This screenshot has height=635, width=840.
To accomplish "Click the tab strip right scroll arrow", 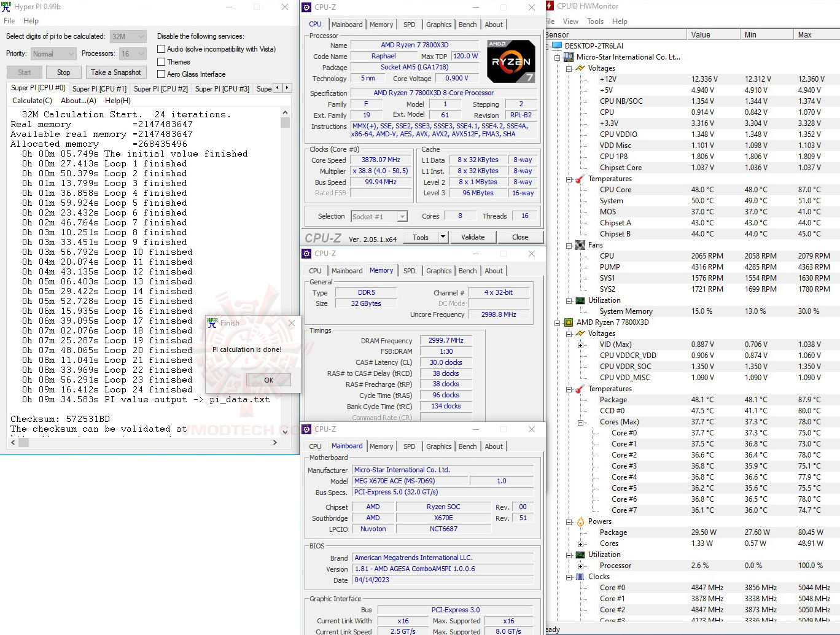I will pos(287,88).
